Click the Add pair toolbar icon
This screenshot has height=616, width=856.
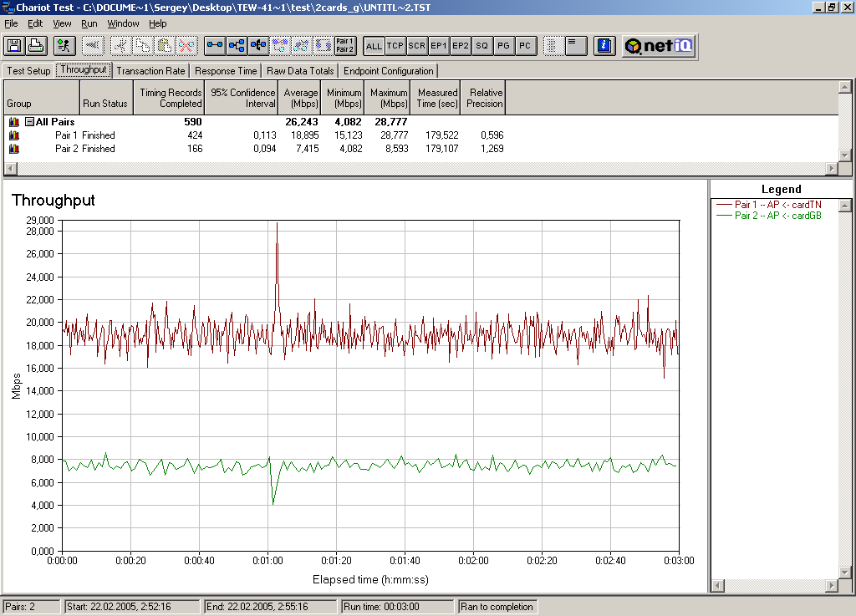215,46
